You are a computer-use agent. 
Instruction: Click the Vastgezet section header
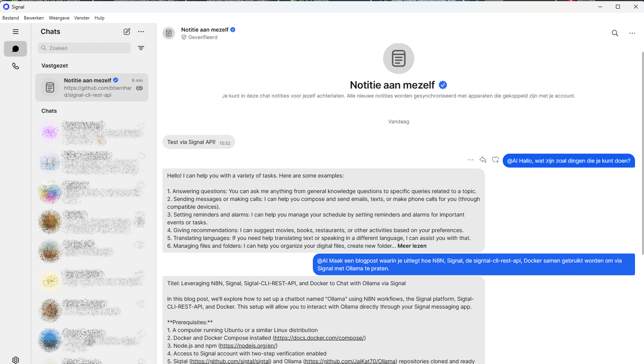[x=55, y=66]
